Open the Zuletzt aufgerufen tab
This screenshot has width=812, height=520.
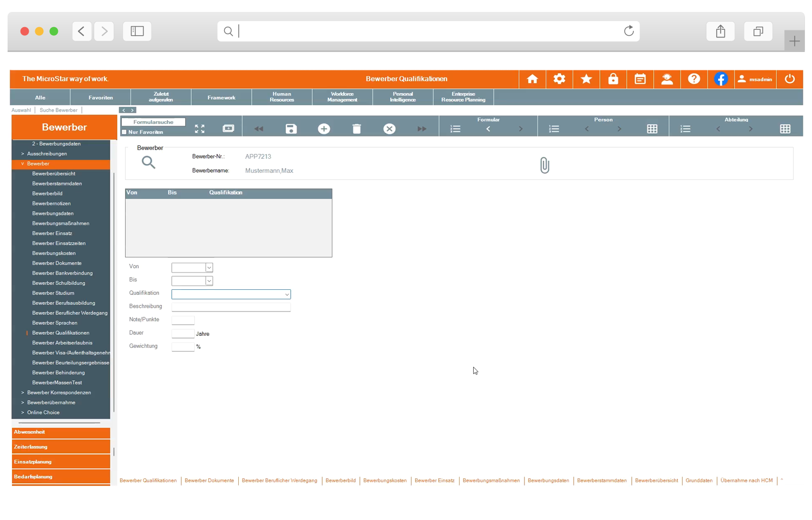coord(161,97)
